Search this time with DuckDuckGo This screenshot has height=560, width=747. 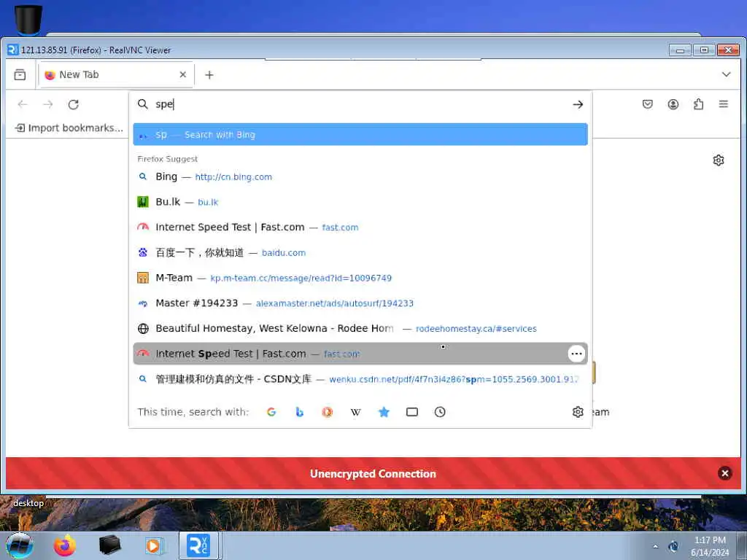click(x=328, y=412)
